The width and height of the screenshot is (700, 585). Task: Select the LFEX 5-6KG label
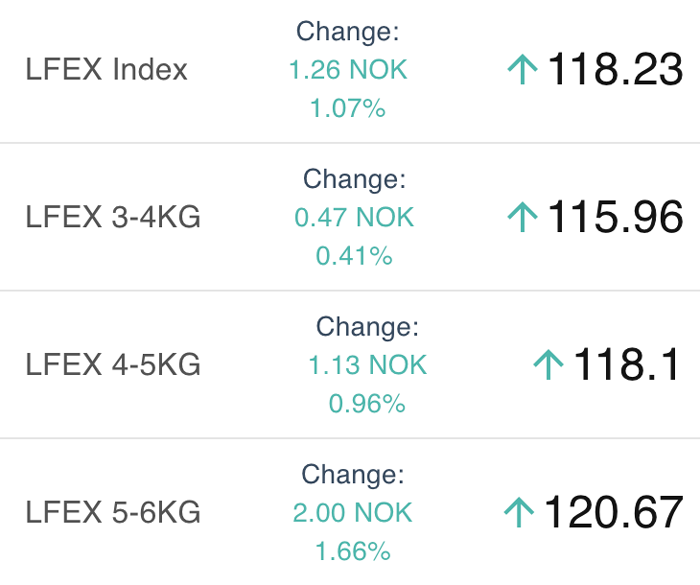[x=113, y=512]
